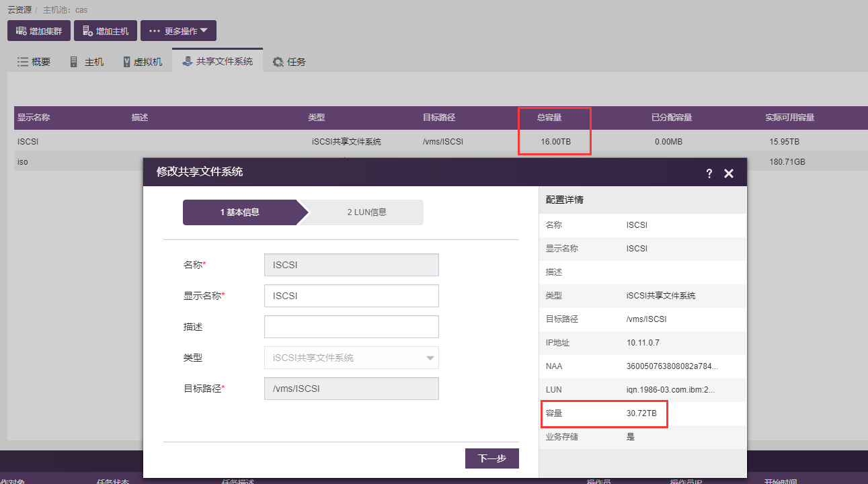Click the 容量 value 30.72TB
Image resolution: width=868 pixels, height=484 pixels.
coord(641,413)
